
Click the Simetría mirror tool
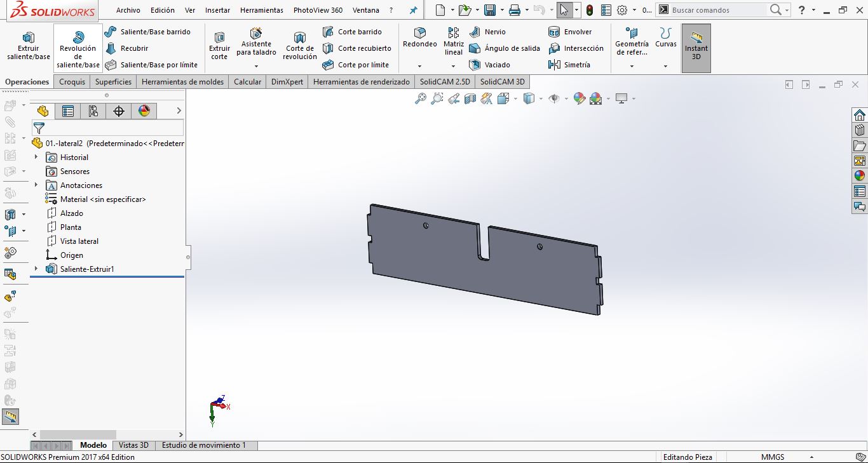(x=569, y=65)
